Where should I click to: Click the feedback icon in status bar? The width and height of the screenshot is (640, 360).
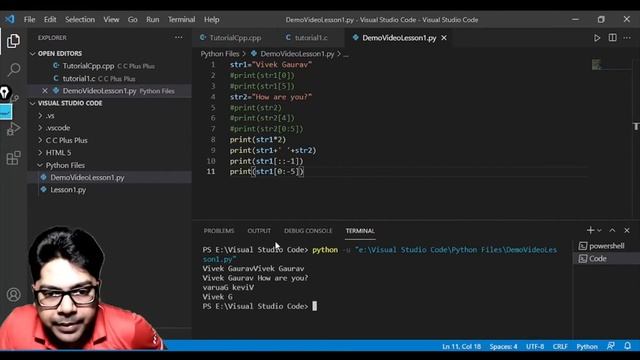(x=611, y=346)
